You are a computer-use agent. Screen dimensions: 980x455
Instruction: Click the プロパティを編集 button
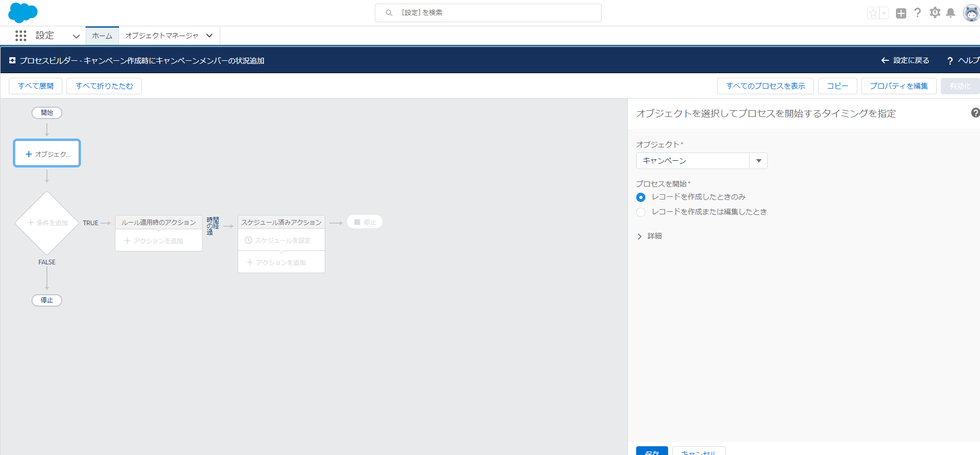click(899, 86)
